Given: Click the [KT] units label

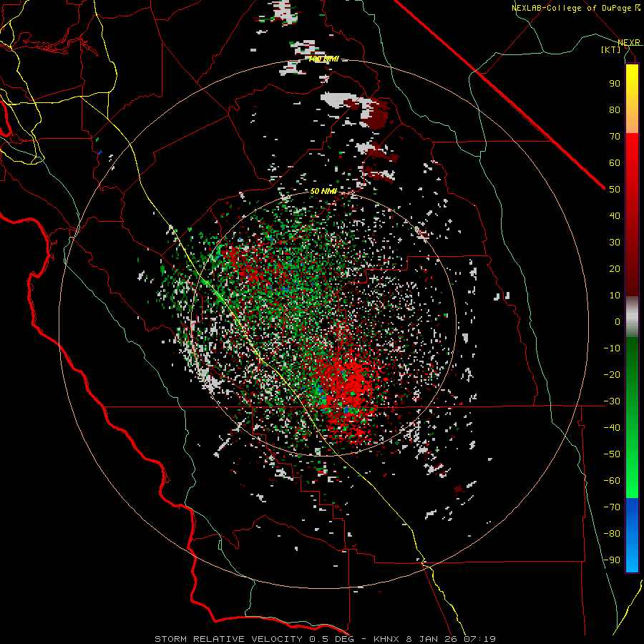Looking at the screenshot, I should pos(611,49).
